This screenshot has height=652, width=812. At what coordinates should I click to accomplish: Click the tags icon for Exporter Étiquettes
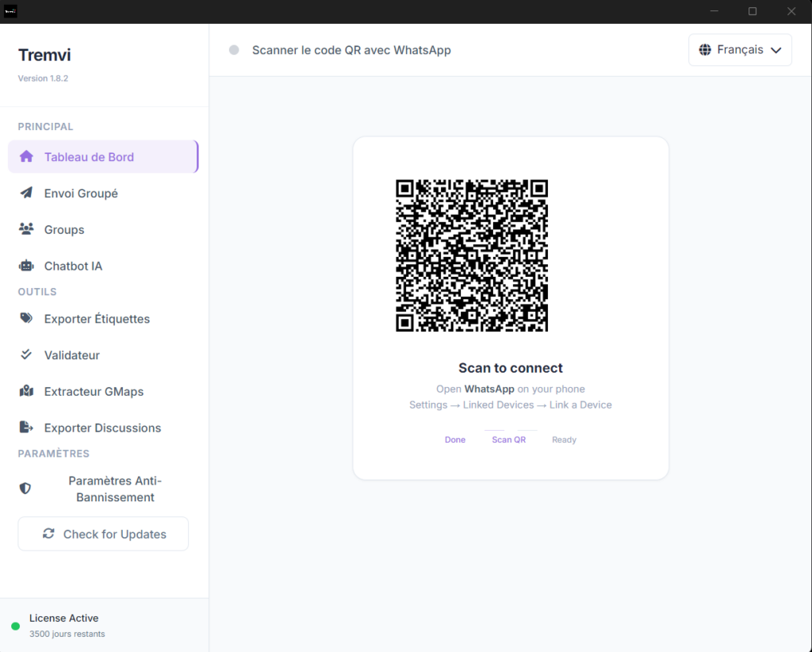coord(26,318)
